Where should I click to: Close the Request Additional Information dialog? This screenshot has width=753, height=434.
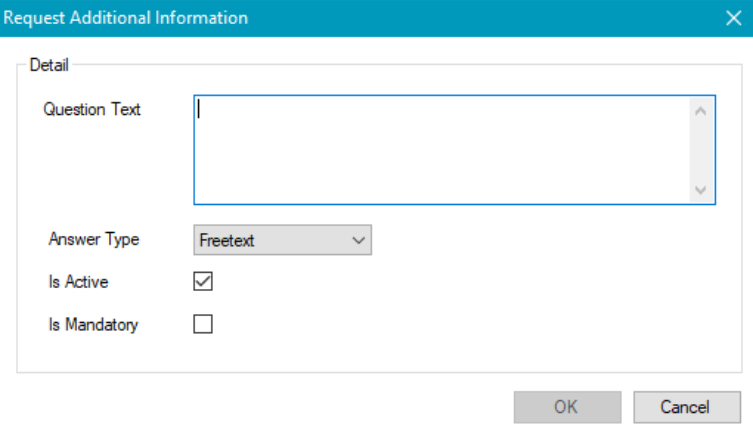click(x=733, y=18)
